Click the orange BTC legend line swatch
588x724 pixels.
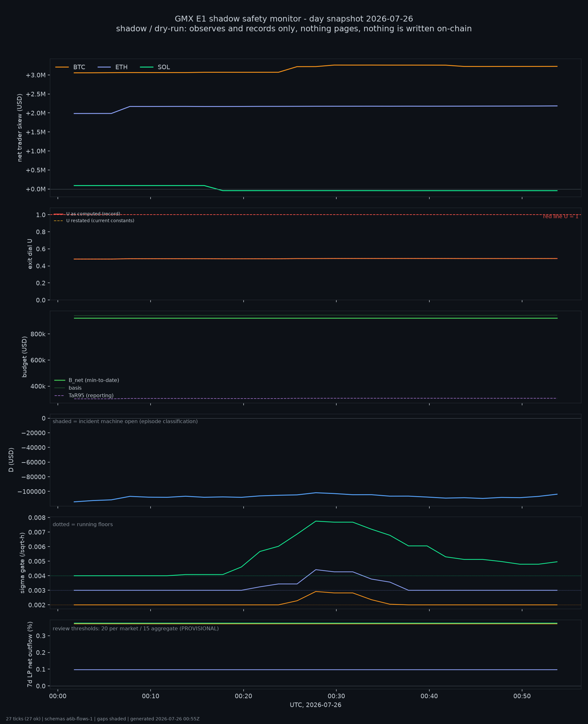[62, 67]
